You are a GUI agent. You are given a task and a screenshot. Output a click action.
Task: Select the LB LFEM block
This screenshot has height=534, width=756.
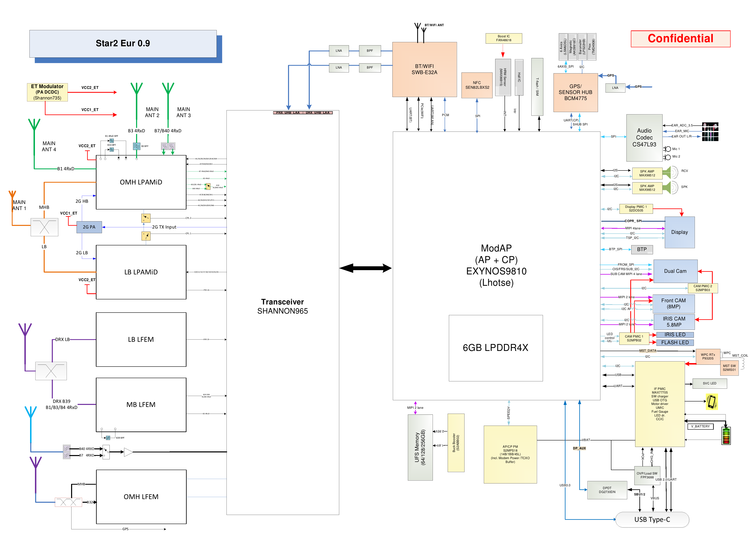click(x=141, y=340)
